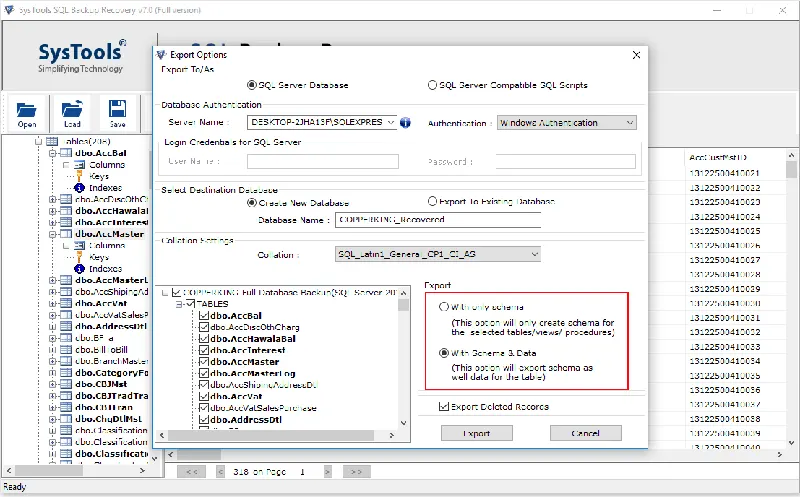The height and width of the screenshot is (497, 800).
Task: Select SQL Server Compatible SQL Scripts option
Action: click(432, 85)
